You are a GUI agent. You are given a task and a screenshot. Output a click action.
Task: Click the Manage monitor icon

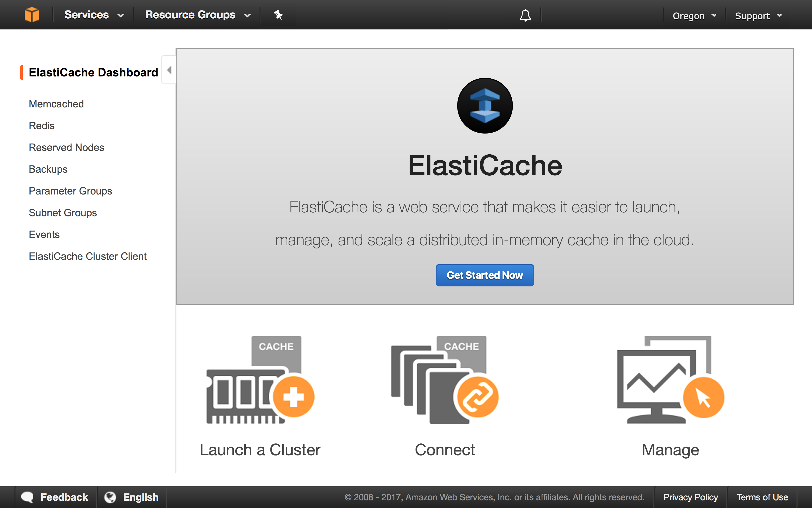670,380
